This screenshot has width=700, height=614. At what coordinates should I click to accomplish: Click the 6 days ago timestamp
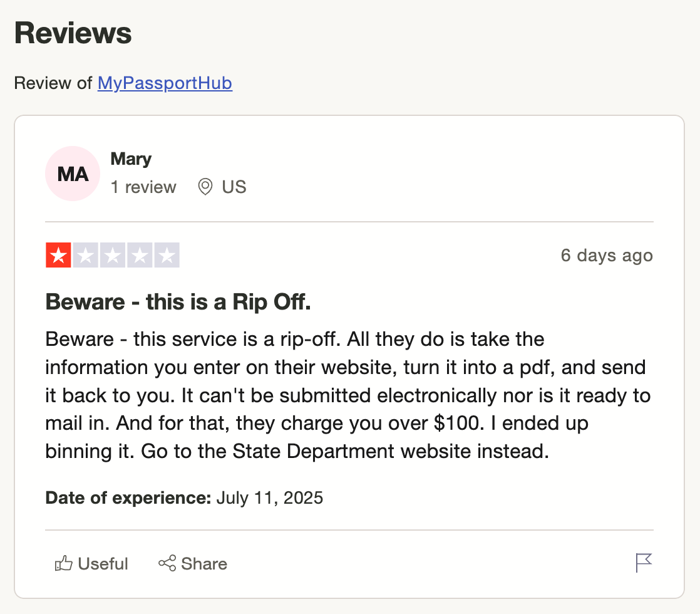click(x=607, y=256)
